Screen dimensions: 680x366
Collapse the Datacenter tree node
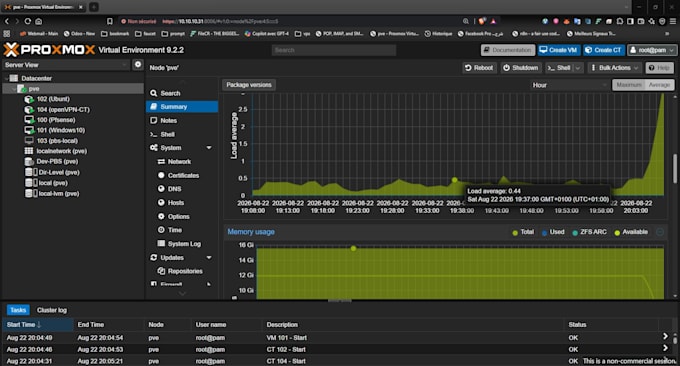click(6, 78)
